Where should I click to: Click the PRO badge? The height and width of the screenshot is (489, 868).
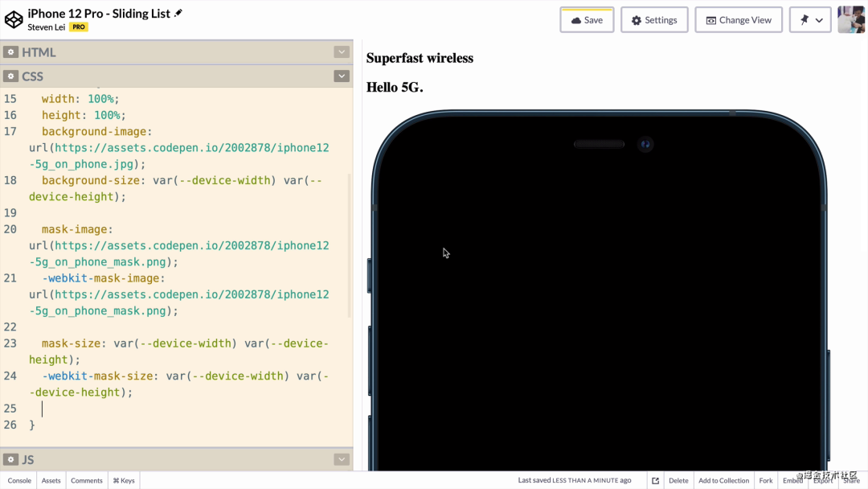(x=79, y=27)
